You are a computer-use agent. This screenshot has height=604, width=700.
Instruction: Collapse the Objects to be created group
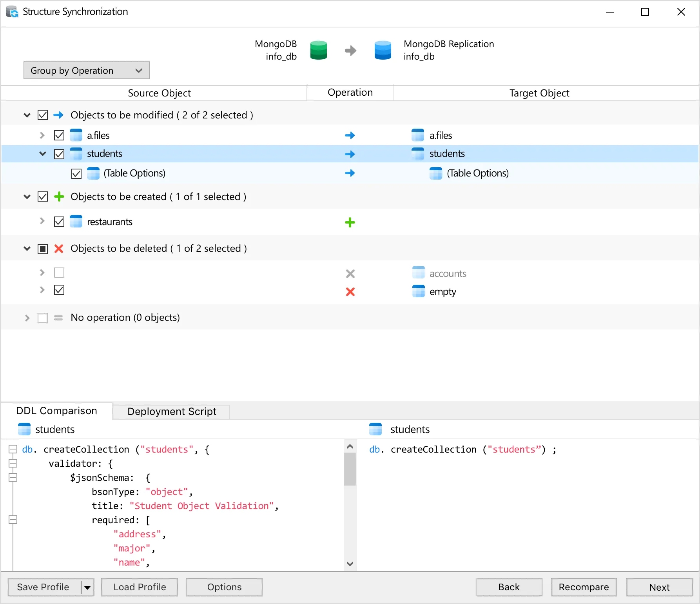point(27,196)
